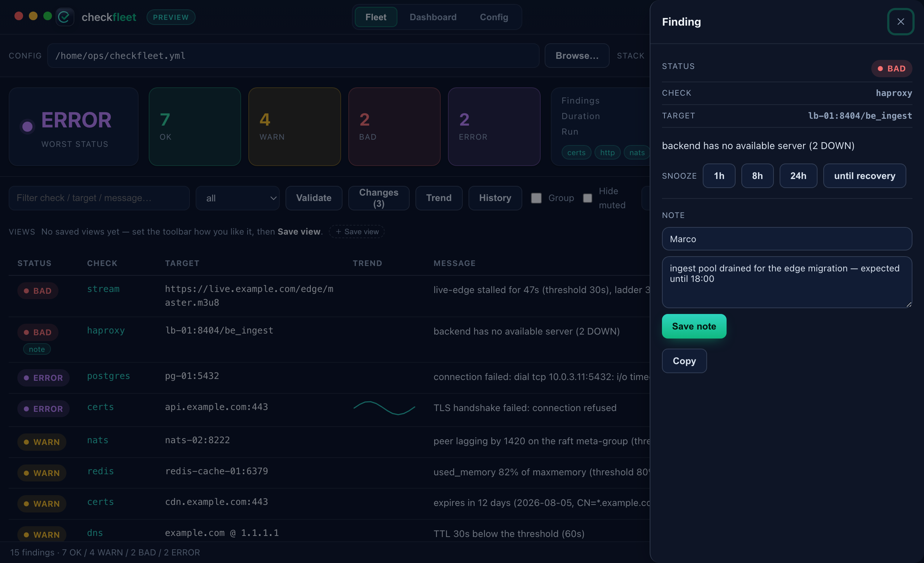Click the redis check link
The height and width of the screenshot is (563, 924).
pos(100,471)
